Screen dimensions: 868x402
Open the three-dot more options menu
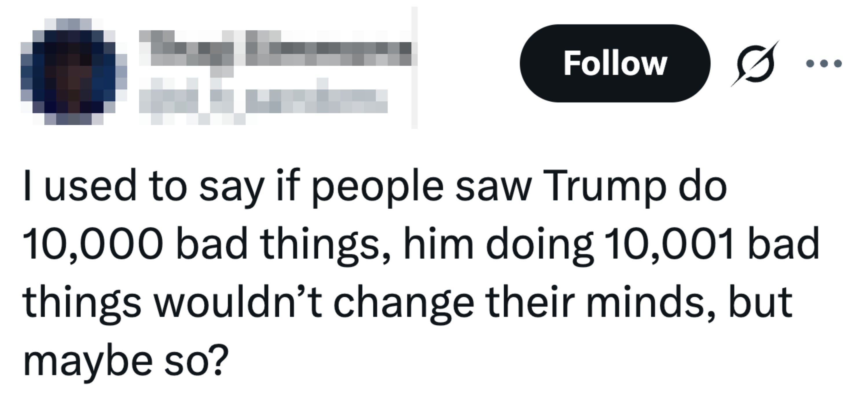(823, 63)
